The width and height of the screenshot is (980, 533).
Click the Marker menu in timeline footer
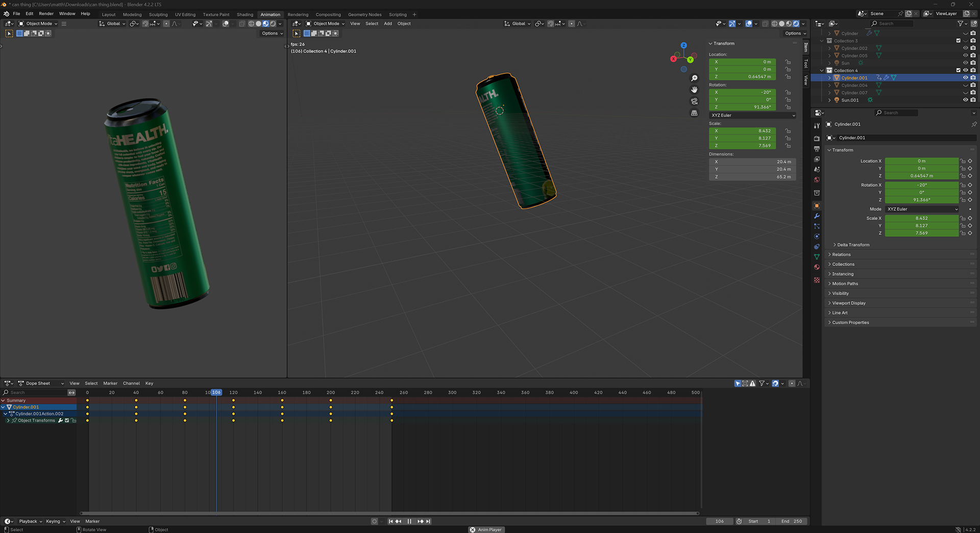(x=92, y=521)
